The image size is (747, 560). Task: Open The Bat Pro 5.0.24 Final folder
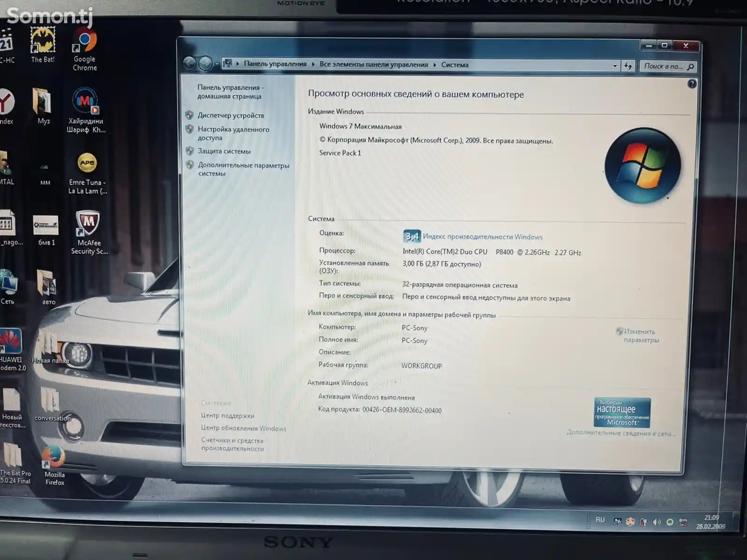coord(14,463)
